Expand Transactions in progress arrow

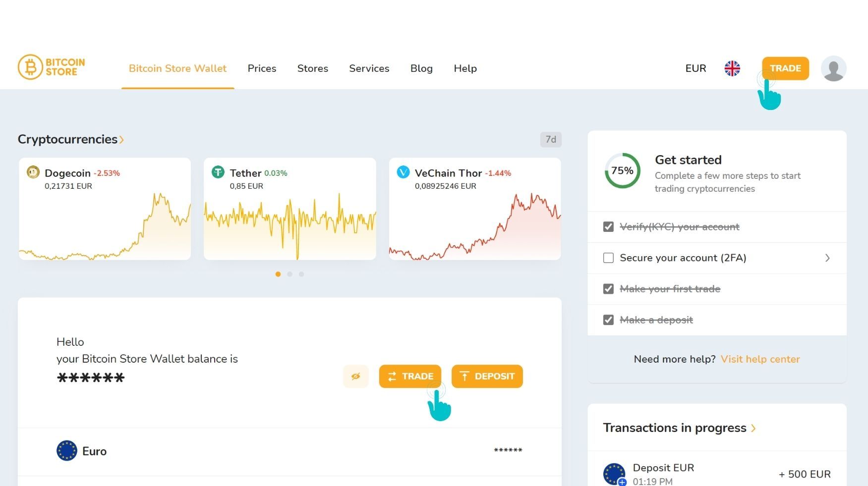click(753, 429)
